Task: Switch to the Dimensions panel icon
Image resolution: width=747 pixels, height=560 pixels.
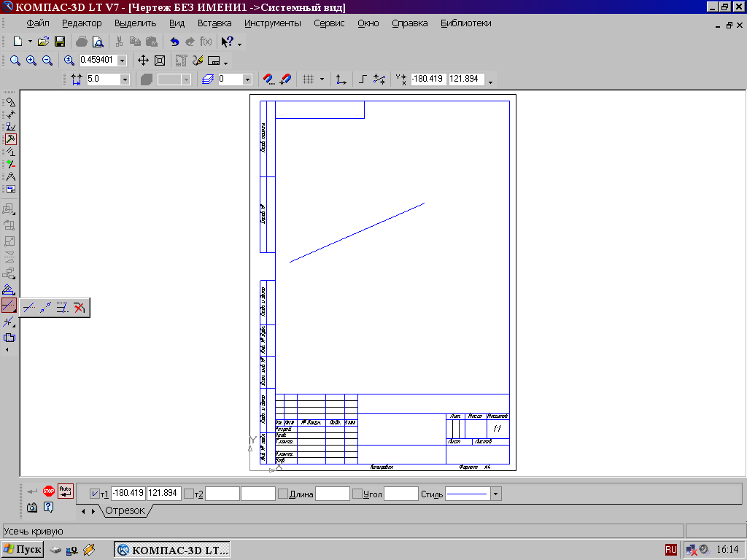Action: pos(10,114)
